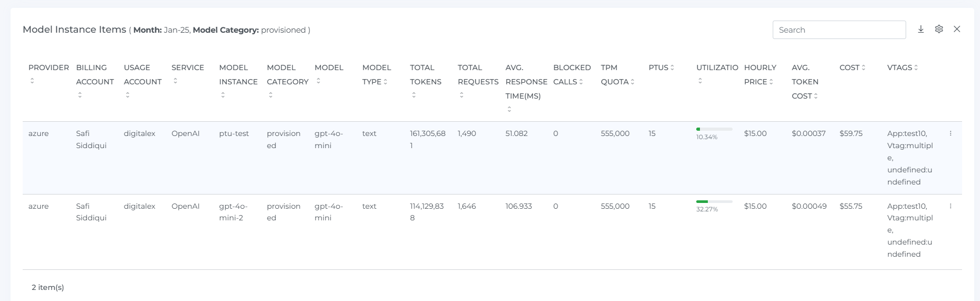Click the Hourly Price column header
This screenshot has width=980, height=301.
[760, 75]
